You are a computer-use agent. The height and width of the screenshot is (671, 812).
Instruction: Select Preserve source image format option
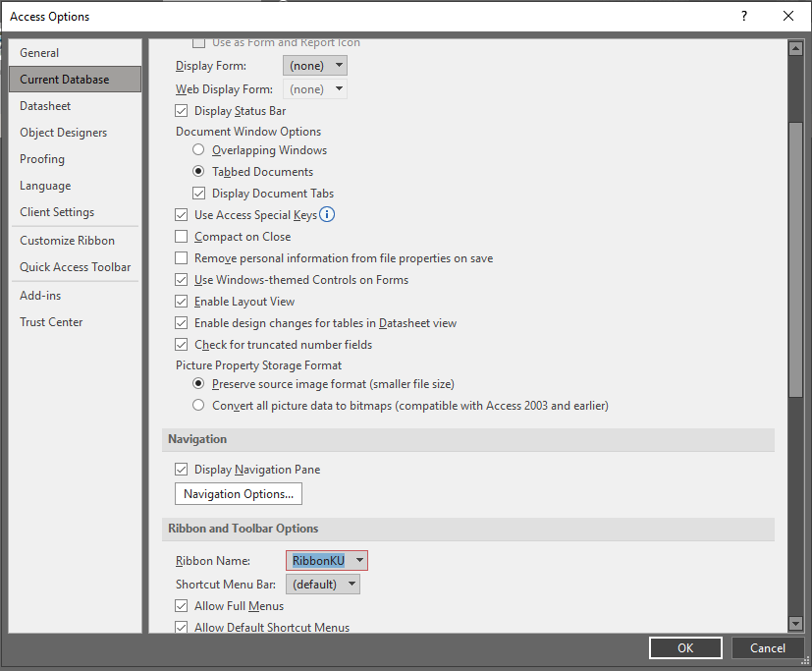coord(198,383)
